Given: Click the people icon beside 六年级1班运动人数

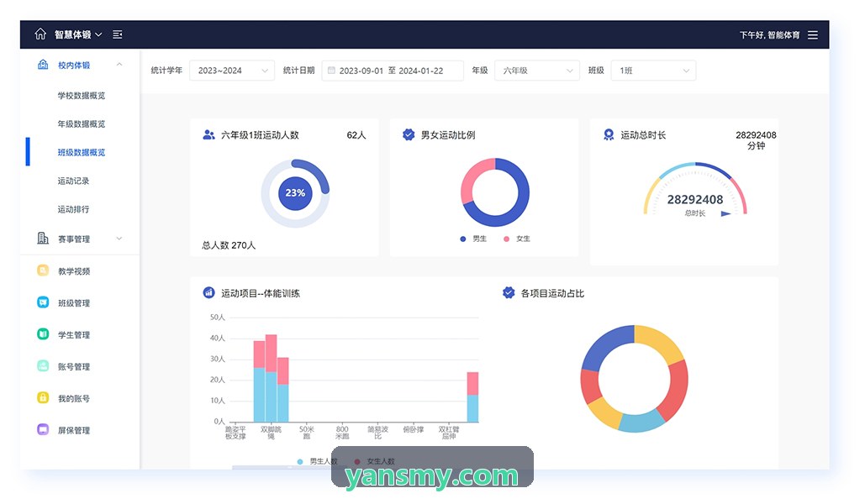Looking at the screenshot, I should point(208,134).
